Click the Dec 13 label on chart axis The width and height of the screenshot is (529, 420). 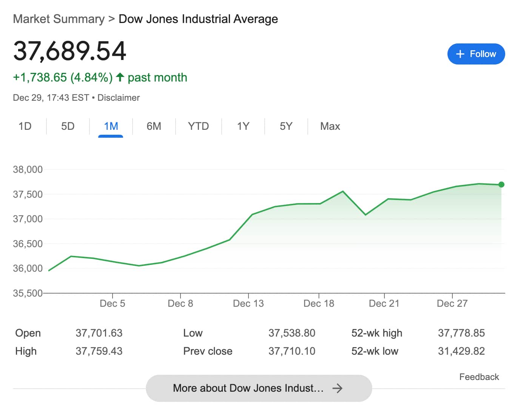248,303
